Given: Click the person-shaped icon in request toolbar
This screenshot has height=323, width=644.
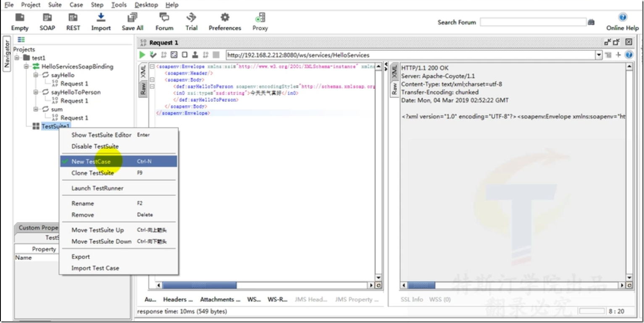Looking at the screenshot, I should coord(195,55).
